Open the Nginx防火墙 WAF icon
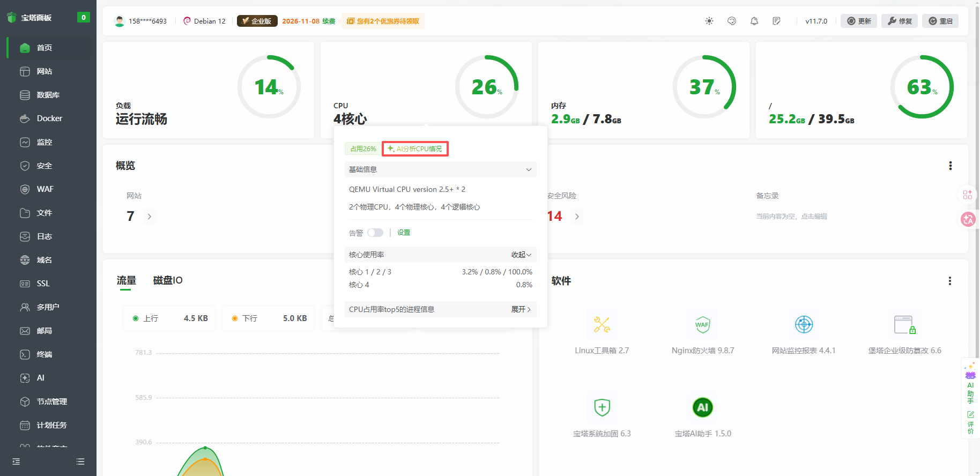This screenshot has height=476, width=980. tap(702, 325)
